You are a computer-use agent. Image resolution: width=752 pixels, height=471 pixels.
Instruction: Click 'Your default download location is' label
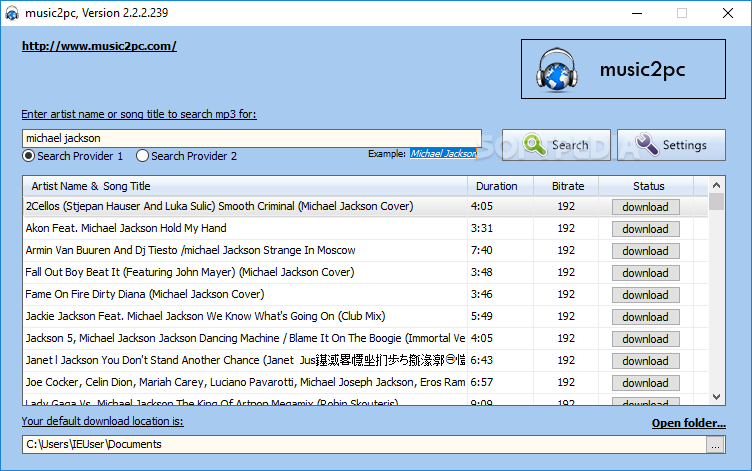click(102, 421)
